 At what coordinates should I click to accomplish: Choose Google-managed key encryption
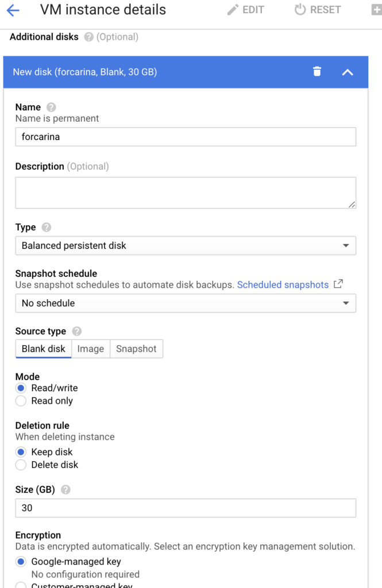21,562
